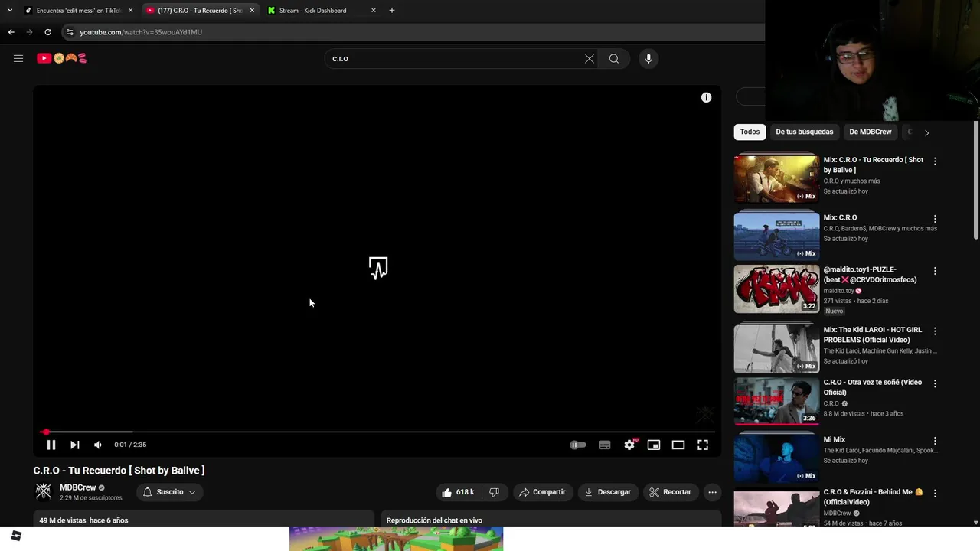Clear the search box with X
This screenshot has height=551, width=980.
point(590,58)
